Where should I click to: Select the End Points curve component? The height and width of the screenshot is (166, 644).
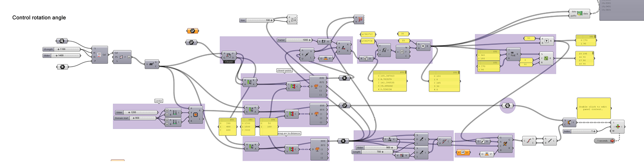pyautogui.click(x=528, y=141)
